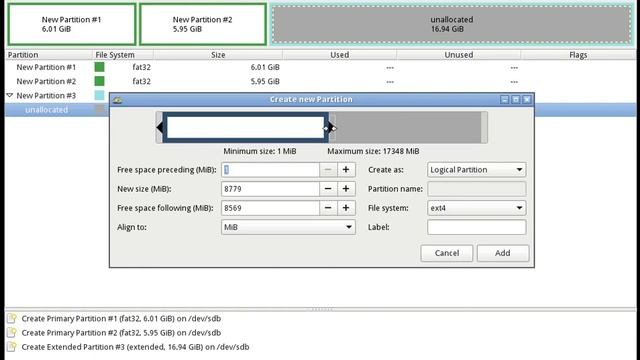Increase New size with plus button
The width and height of the screenshot is (640, 360).
tap(346, 189)
